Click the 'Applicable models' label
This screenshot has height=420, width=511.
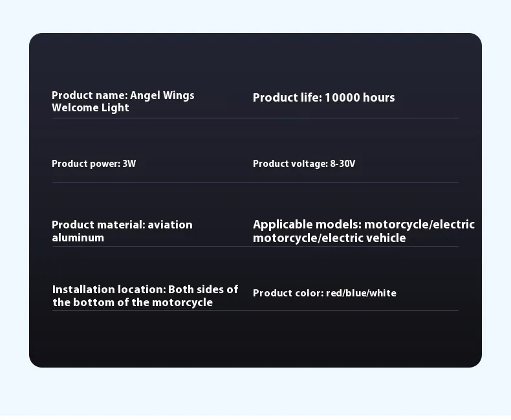point(307,225)
